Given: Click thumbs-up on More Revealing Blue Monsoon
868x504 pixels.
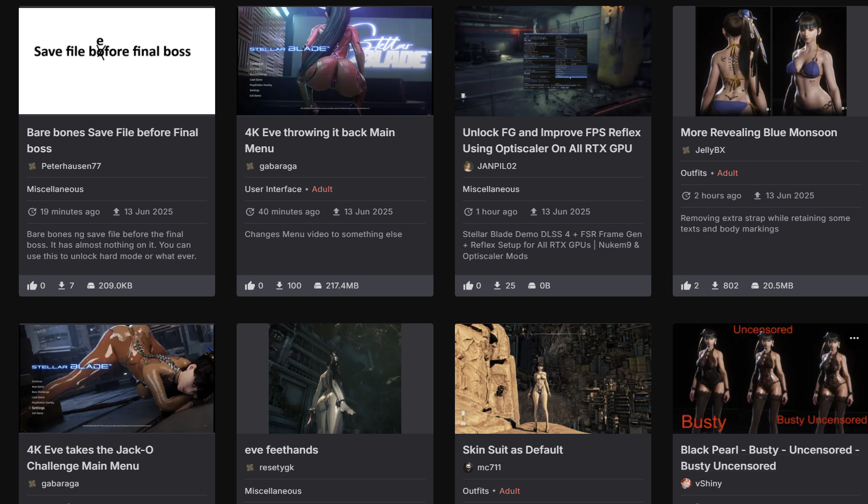Looking at the screenshot, I should coord(686,286).
